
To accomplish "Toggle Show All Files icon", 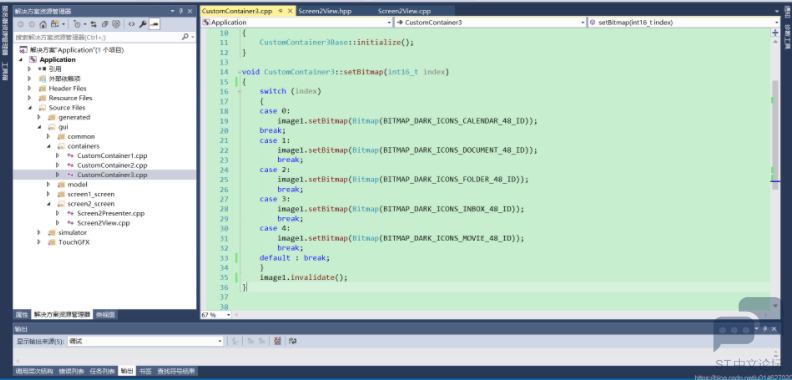I will [116, 24].
